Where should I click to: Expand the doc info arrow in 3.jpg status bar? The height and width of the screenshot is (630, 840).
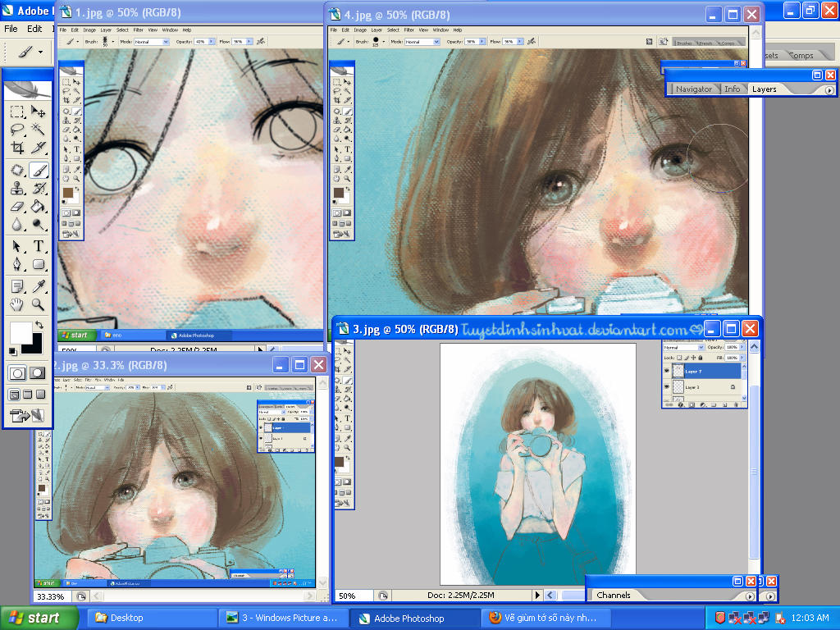pos(538,596)
